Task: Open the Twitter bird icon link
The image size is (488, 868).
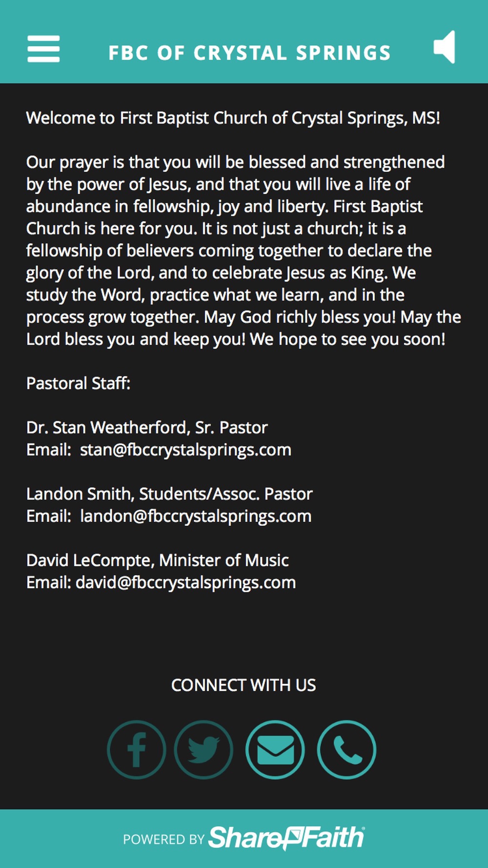Action: (203, 749)
